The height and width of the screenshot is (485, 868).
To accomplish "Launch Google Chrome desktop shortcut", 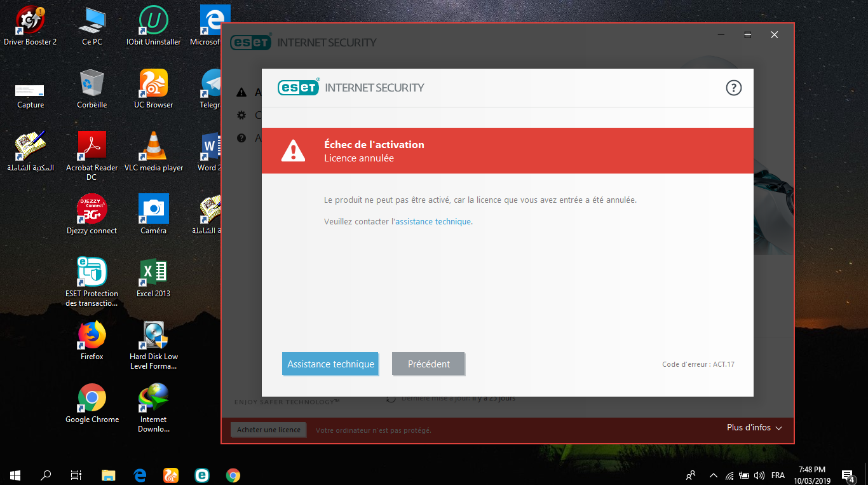I will point(92,404).
